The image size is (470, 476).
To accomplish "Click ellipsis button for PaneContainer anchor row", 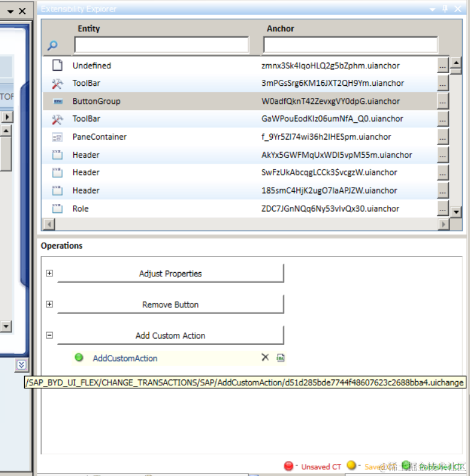I will (443, 137).
